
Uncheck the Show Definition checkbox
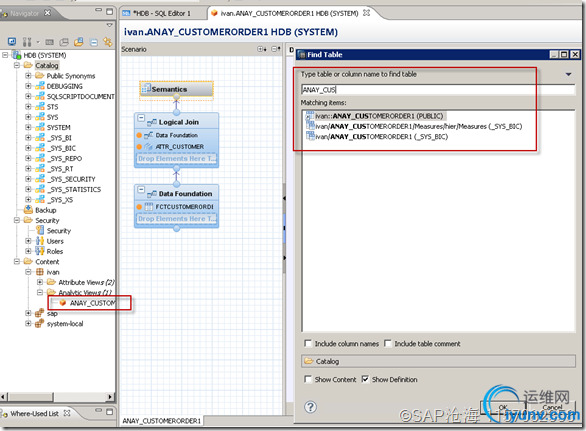[x=365, y=379]
